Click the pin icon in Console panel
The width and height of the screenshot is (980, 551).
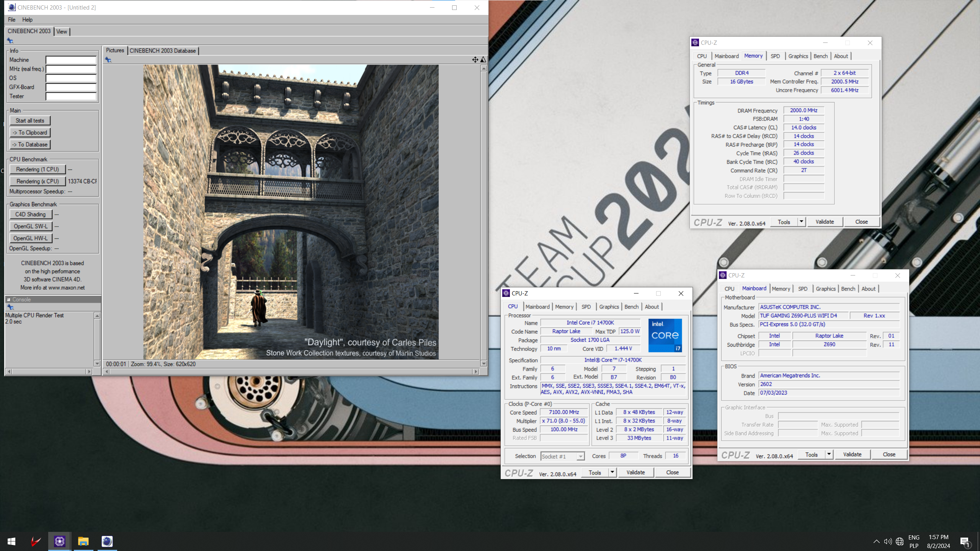10,307
